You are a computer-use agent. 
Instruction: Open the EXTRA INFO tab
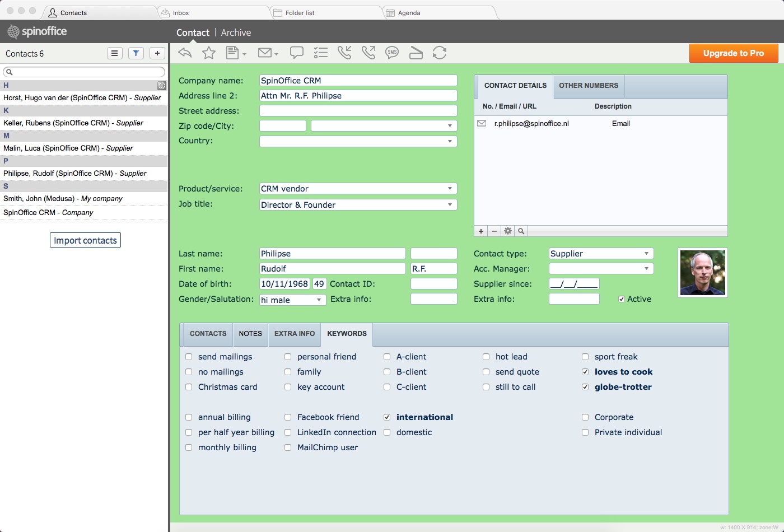coord(295,334)
